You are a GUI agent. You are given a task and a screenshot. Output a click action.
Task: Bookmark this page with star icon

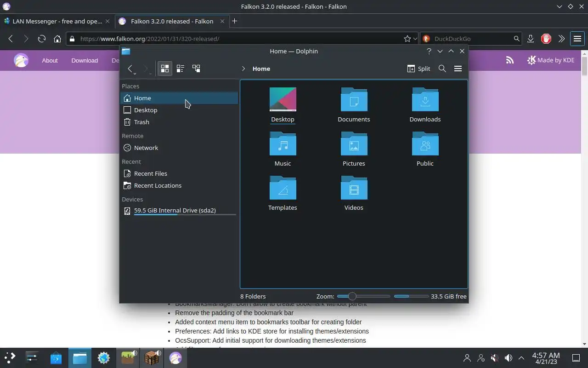407,39
